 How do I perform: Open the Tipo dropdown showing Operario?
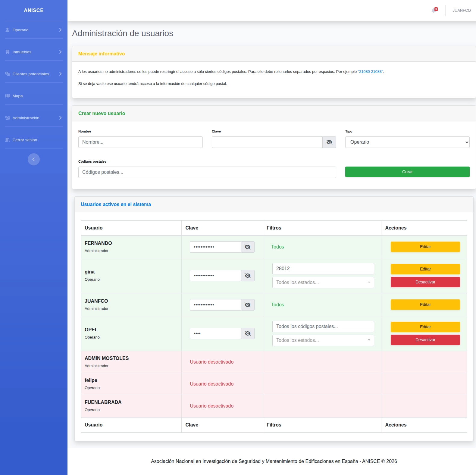tap(407, 142)
